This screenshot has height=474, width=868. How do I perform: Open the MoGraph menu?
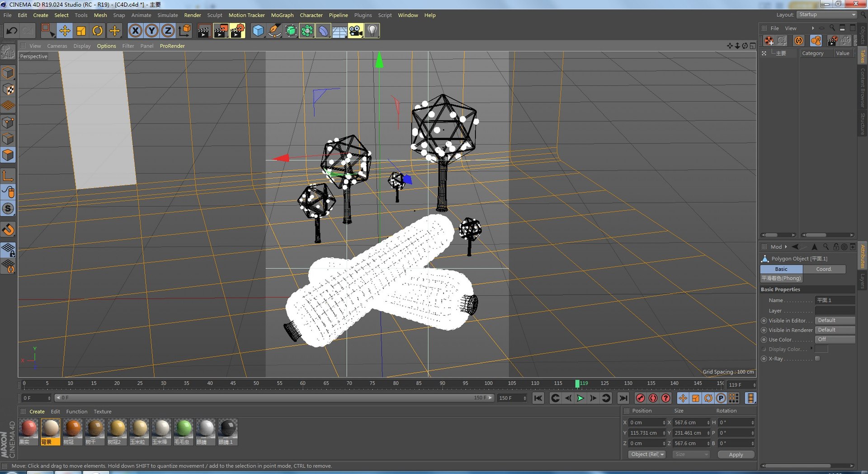pos(282,15)
